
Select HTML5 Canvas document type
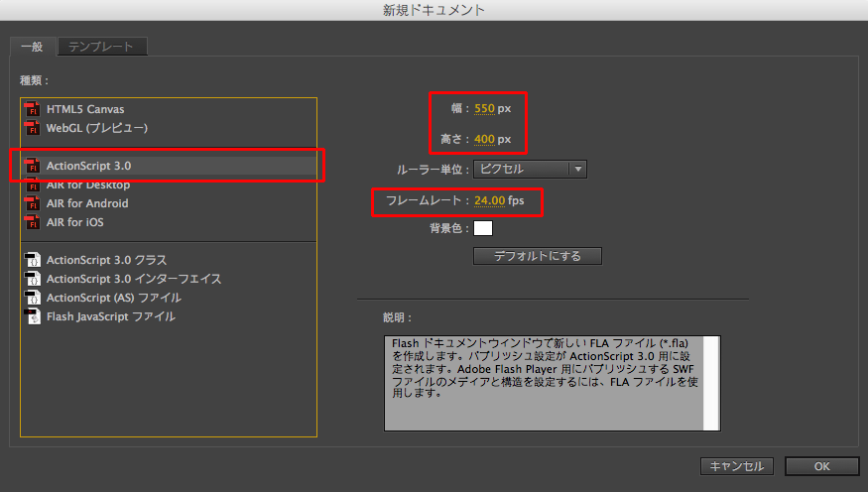pos(169,109)
